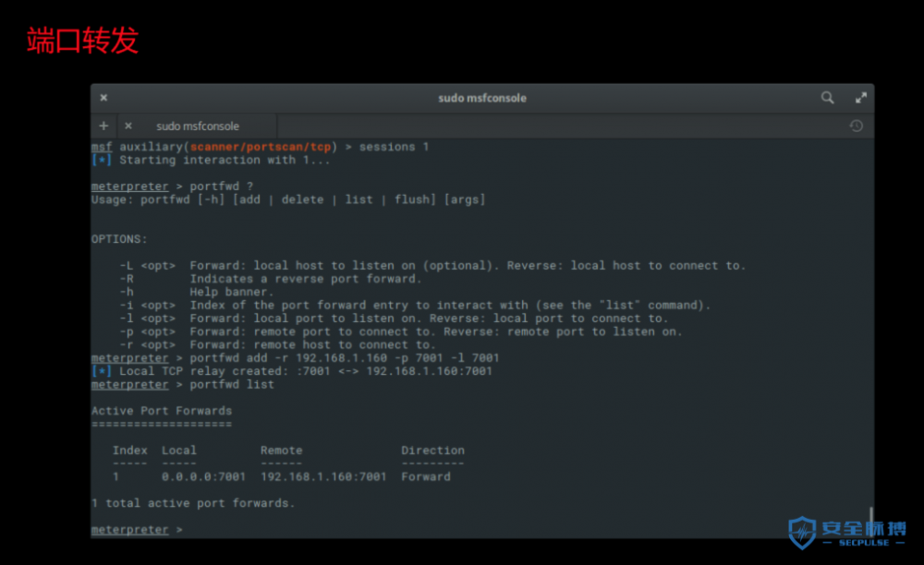Click the '-i <opt>' Index option line
The width and height of the screenshot is (924, 565).
(415, 305)
